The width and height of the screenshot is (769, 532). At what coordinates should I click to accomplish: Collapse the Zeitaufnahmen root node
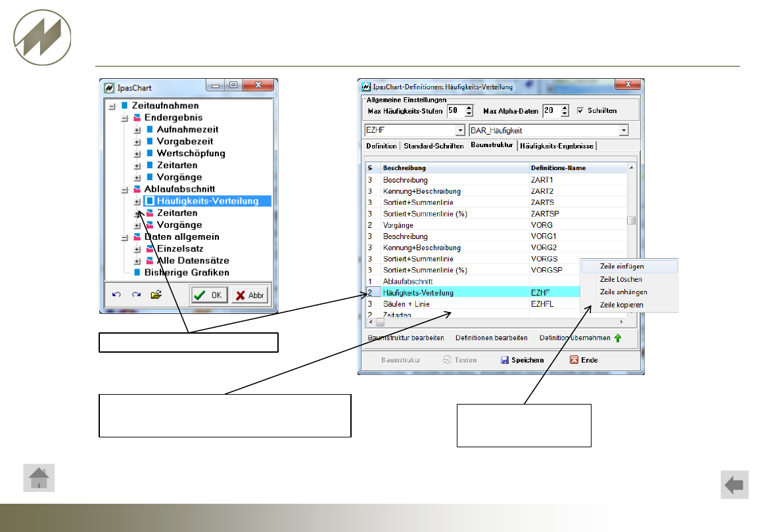point(112,106)
